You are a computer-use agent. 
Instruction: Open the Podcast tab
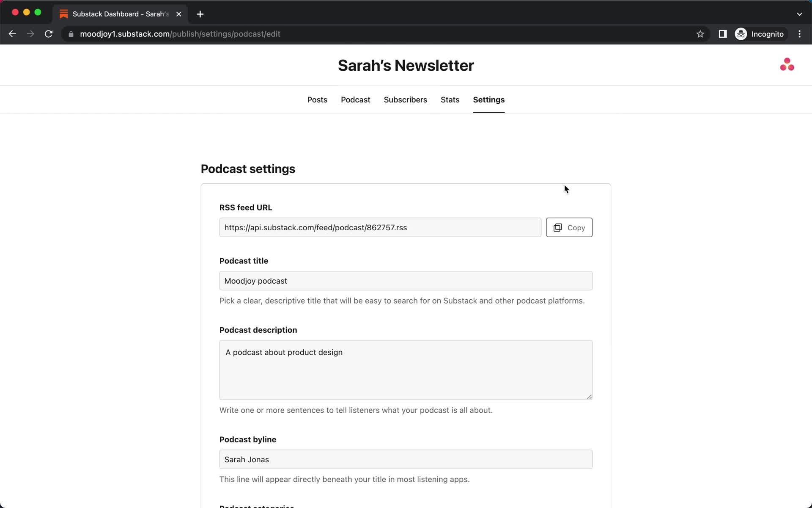click(355, 99)
